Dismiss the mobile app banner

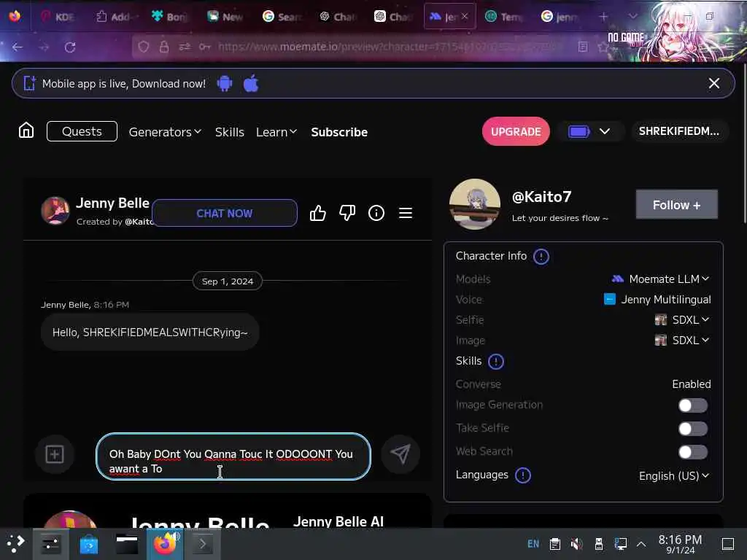tap(713, 83)
